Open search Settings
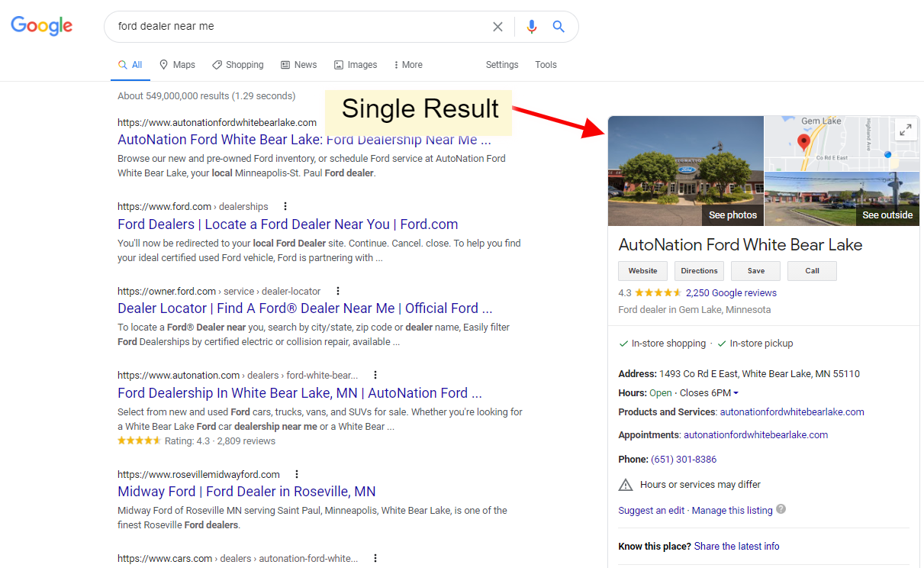Image resolution: width=924 pixels, height=568 pixels. coord(502,65)
